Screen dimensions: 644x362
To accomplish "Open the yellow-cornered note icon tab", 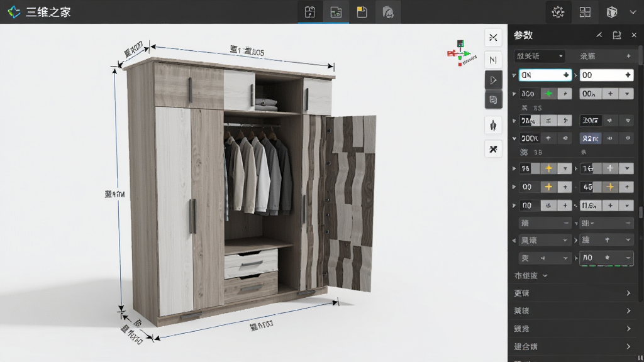I will tap(362, 12).
